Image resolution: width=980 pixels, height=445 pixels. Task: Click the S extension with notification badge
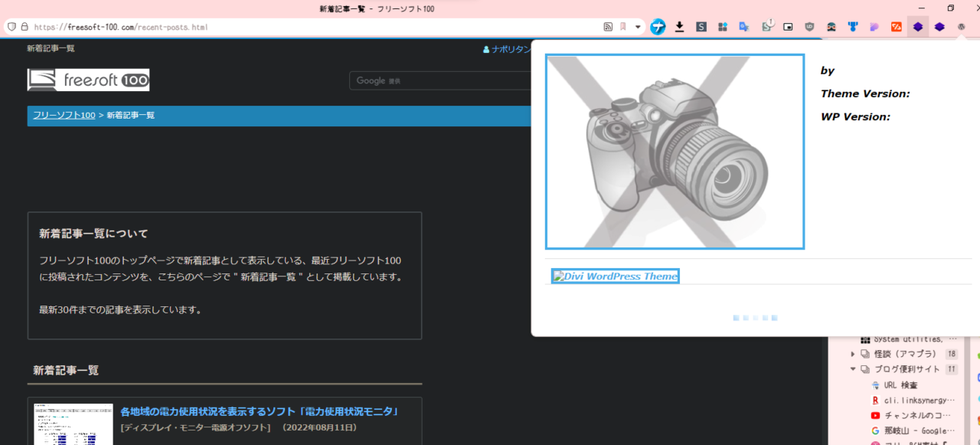point(766,27)
